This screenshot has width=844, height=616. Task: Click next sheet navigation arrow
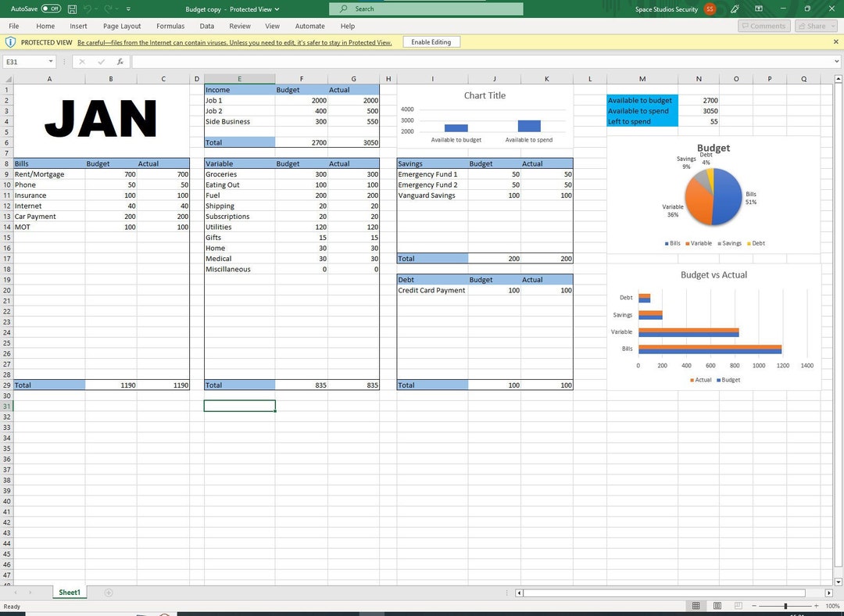coord(30,593)
